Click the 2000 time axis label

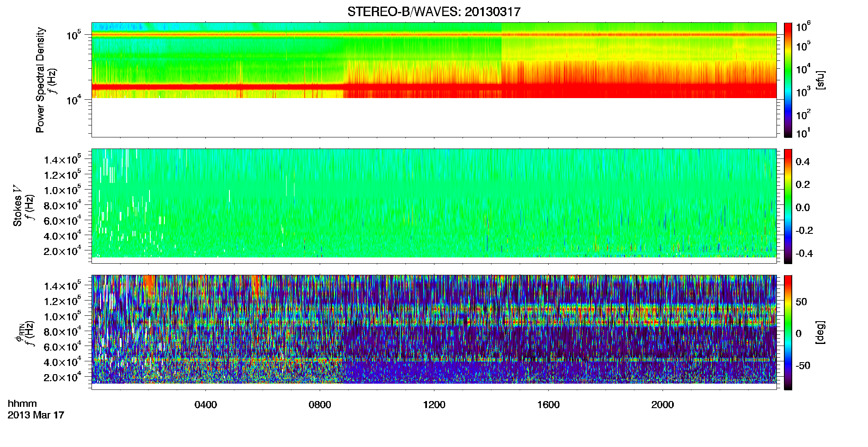pos(663,405)
